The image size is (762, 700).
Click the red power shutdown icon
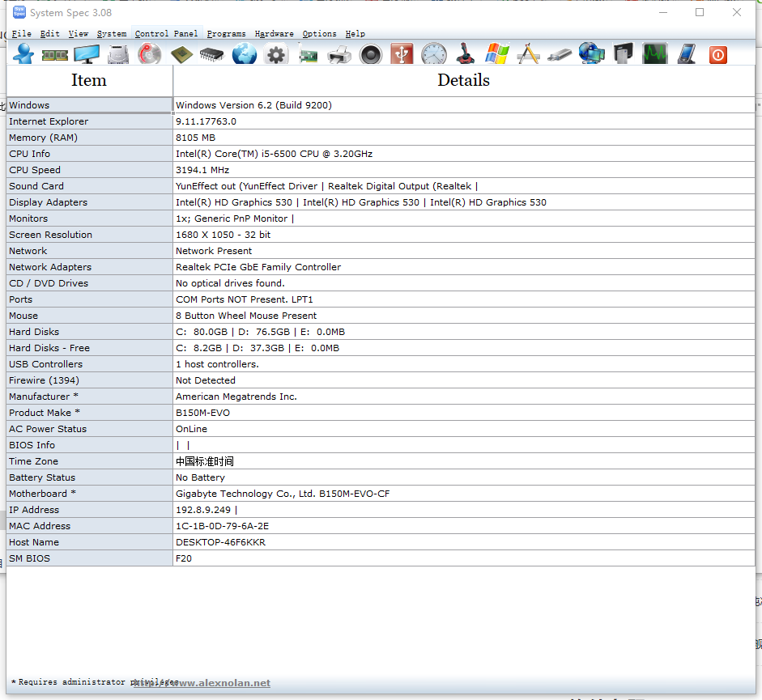(x=717, y=54)
